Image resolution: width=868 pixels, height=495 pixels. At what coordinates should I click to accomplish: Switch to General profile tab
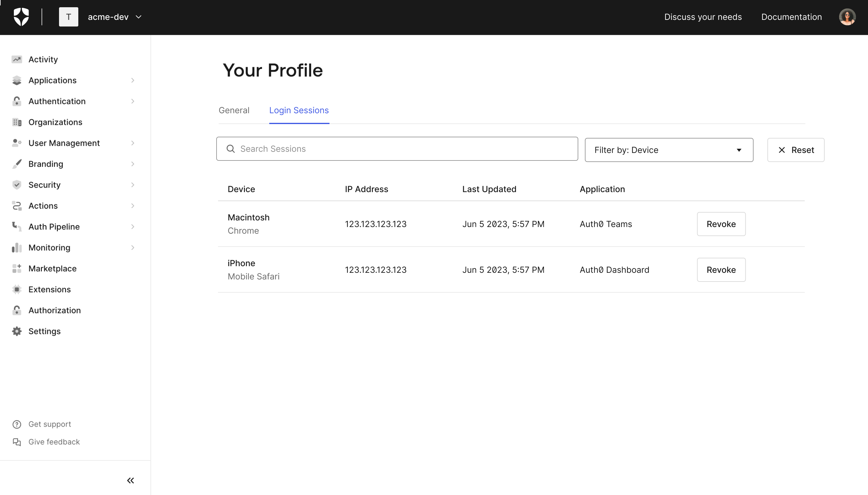point(234,110)
